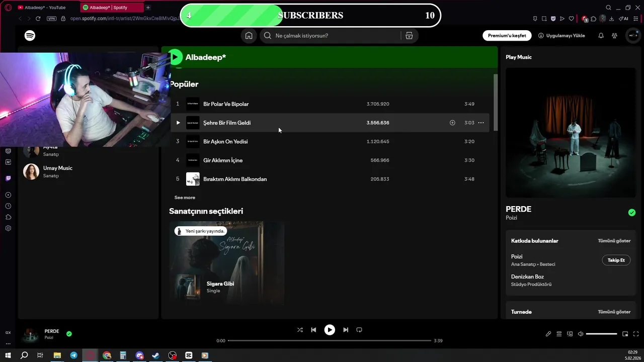Click the Spotify logo
The image size is (644, 362).
tap(30, 36)
